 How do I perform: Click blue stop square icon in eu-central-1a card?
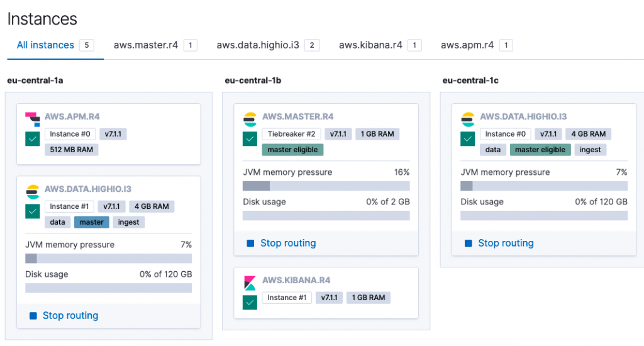click(33, 316)
